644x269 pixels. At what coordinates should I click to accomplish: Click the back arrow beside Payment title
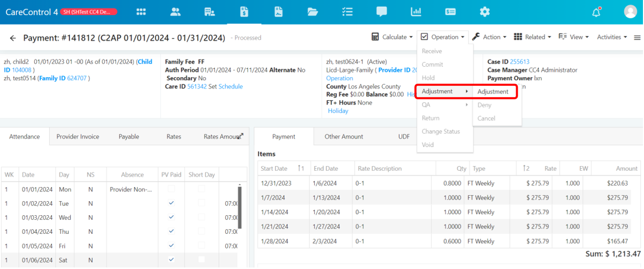pos(13,38)
